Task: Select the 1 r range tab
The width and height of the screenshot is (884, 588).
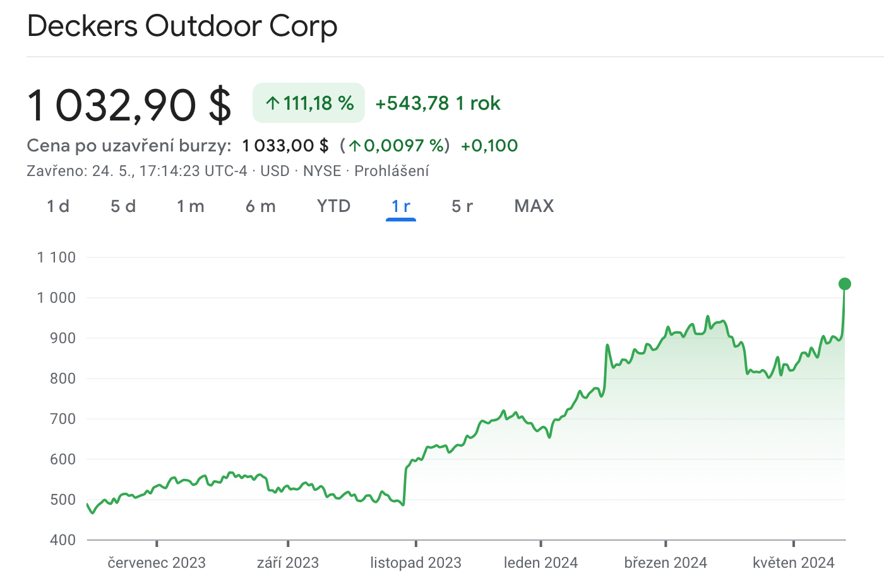Action: pos(401,206)
